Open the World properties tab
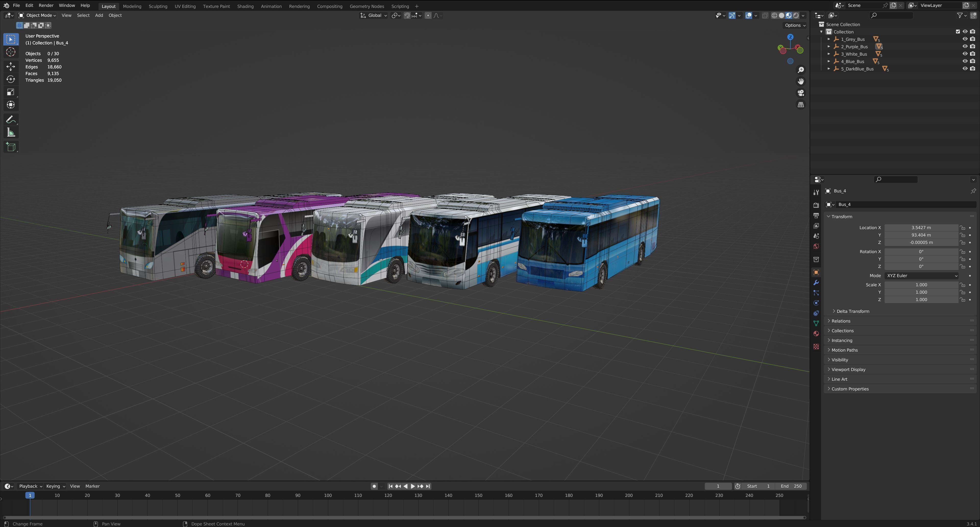 click(x=816, y=247)
